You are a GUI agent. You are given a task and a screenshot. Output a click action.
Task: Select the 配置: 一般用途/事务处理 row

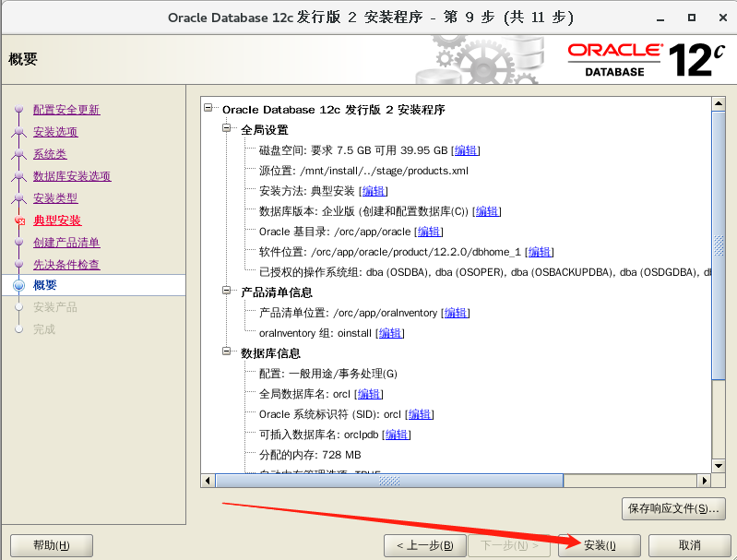click(328, 374)
